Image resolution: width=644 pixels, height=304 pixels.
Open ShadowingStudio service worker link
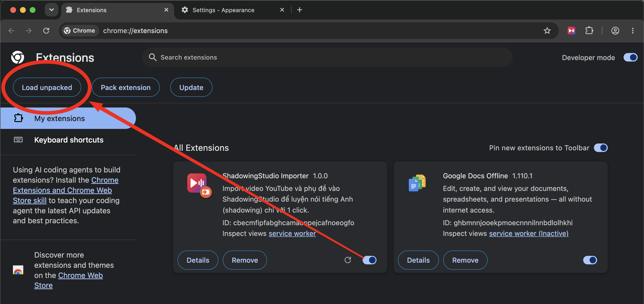click(x=292, y=233)
